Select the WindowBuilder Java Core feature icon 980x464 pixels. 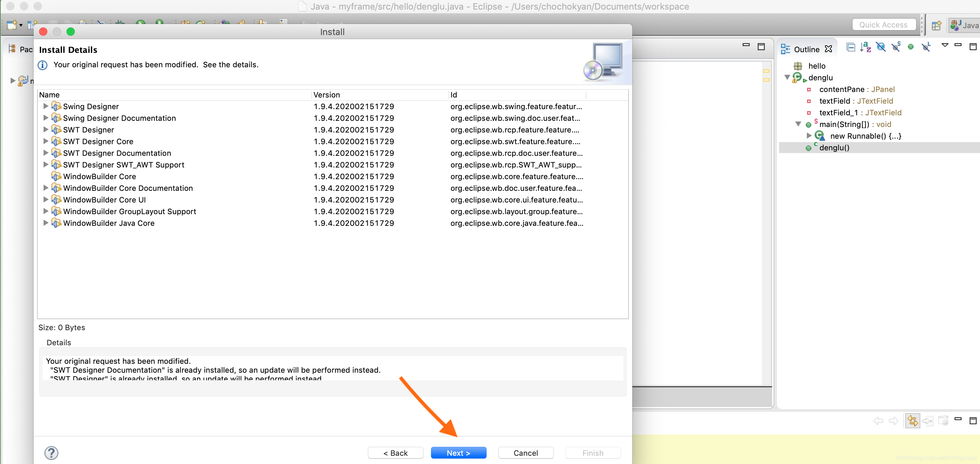56,223
